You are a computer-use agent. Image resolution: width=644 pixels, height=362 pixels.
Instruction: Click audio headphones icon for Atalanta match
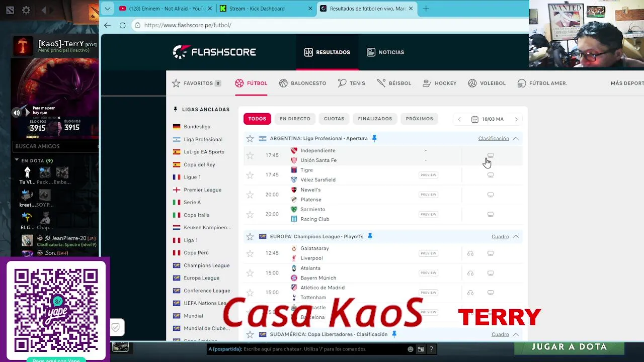coord(470,273)
